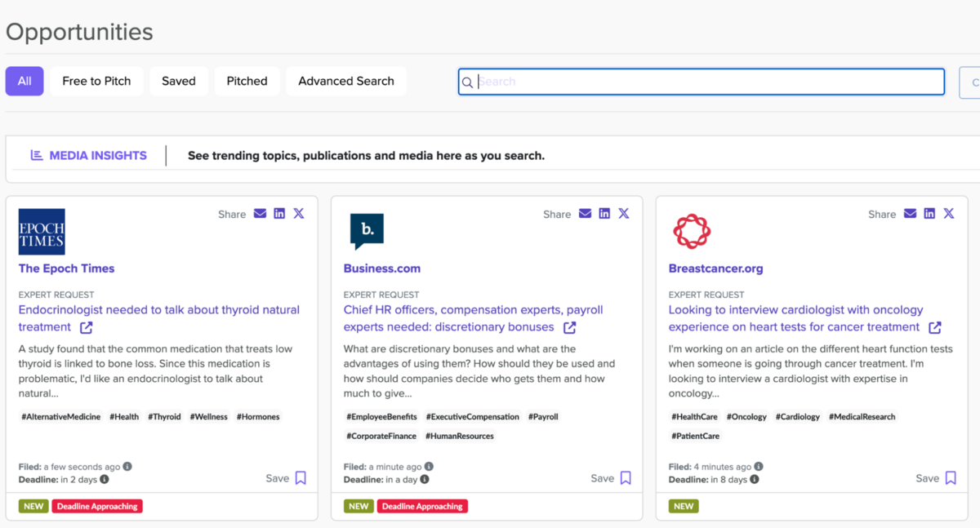Bookmark the Business.com opportunity
The image size is (980, 528).
(x=626, y=478)
